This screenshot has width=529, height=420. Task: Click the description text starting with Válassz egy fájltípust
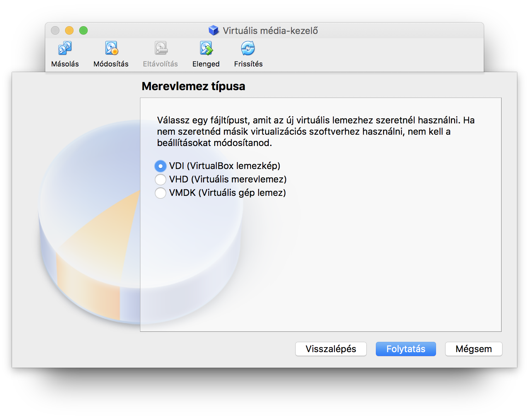point(316,132)
